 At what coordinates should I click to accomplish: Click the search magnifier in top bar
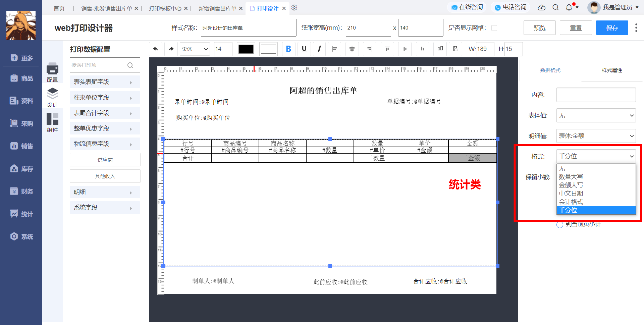tap(555, 7)
